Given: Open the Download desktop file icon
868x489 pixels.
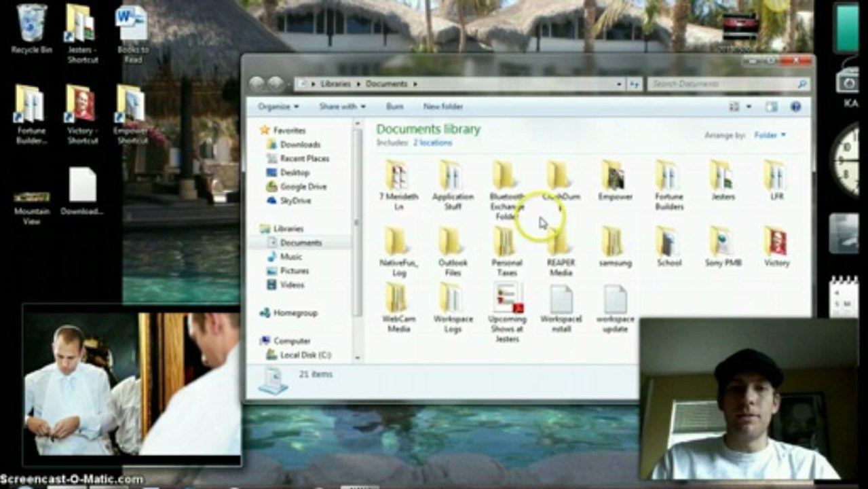Looking at the screenshot, I should [82, 192].
